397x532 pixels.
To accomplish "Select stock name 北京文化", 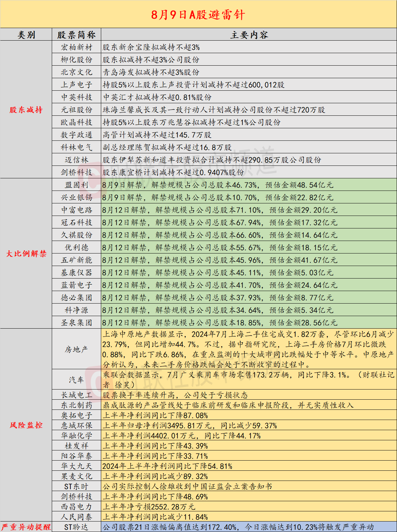I will 76,72.
